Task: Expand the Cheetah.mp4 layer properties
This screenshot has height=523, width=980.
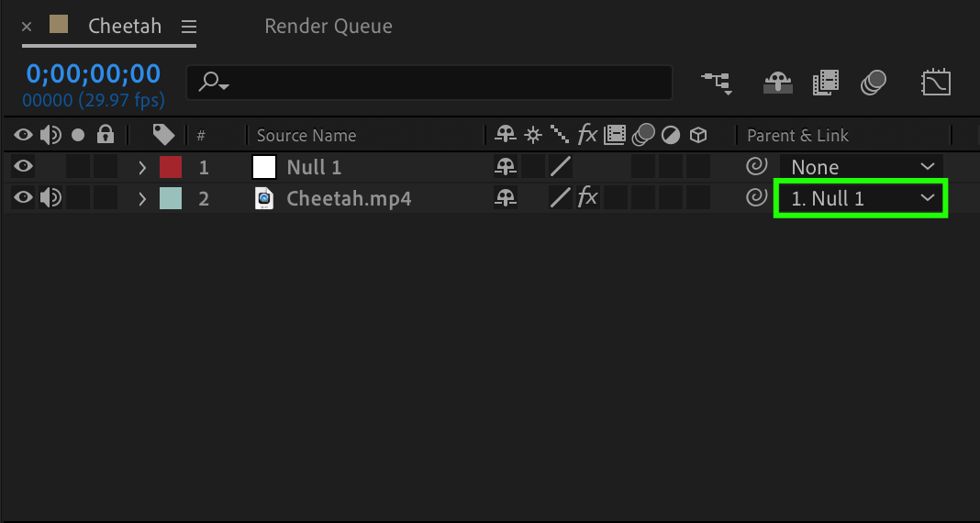Action: click(142, 198)
